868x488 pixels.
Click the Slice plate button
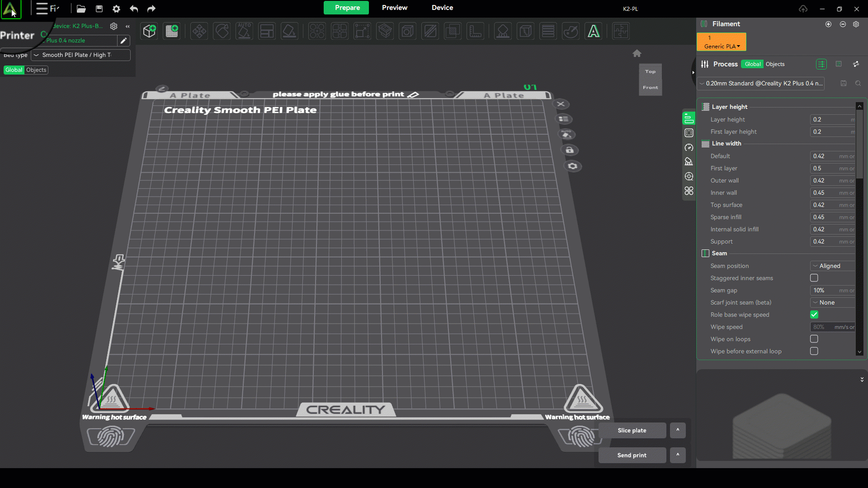click(632, 430)
